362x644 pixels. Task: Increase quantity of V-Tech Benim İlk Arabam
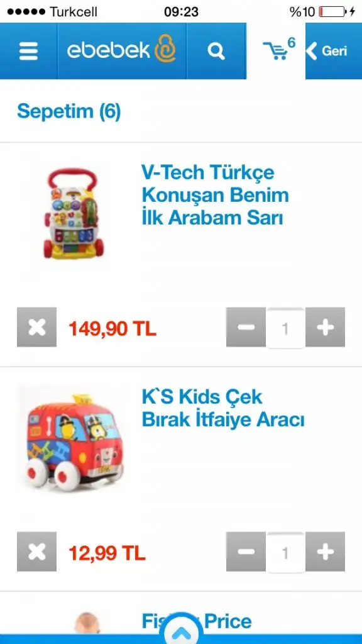pos(325,327)
